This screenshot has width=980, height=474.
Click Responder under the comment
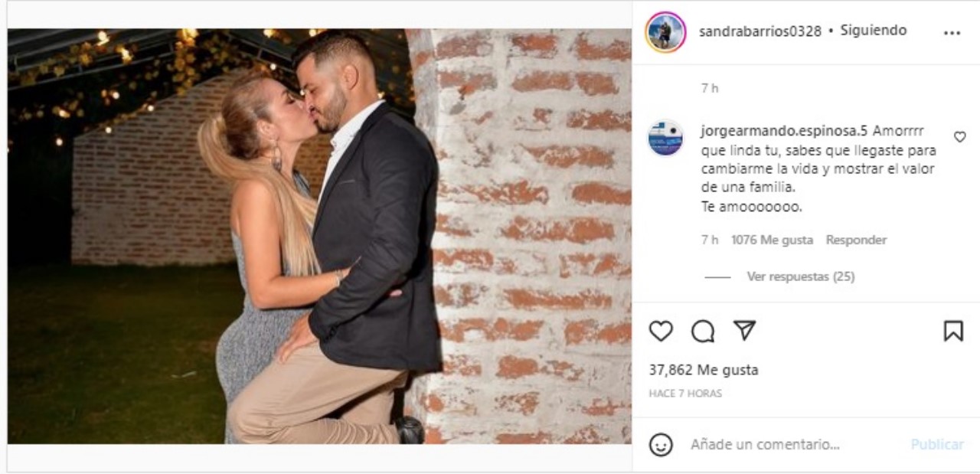[x=856, y=240]
